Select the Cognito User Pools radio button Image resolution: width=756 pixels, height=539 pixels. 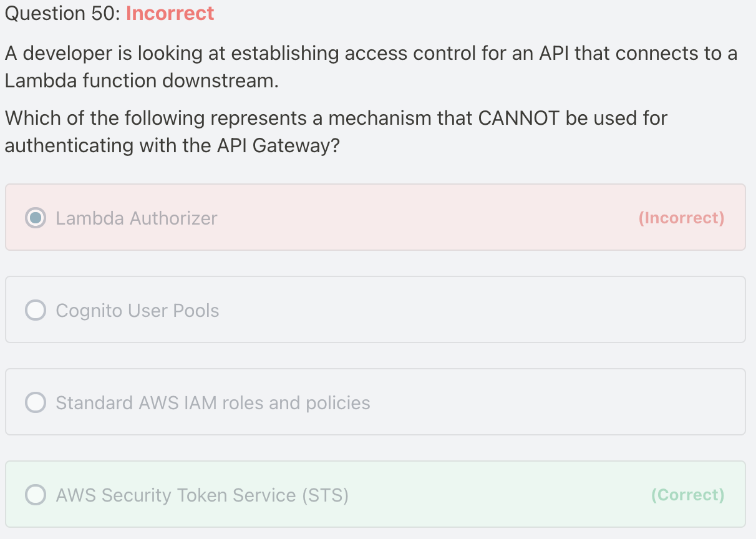coord(36,310)
